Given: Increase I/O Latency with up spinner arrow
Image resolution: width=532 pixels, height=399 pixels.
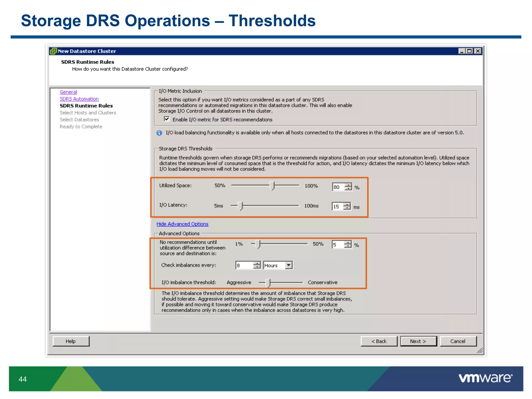Looking at the screenshot, I should click(347, 204).
